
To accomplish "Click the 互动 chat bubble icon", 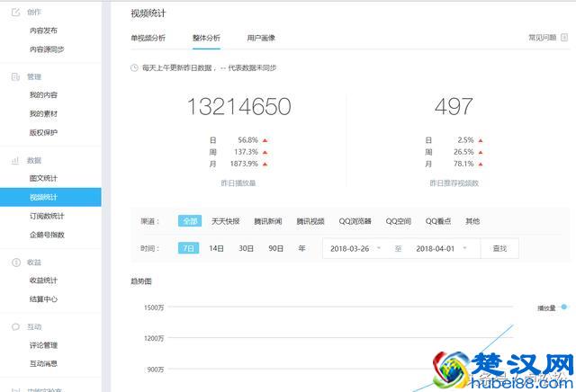I will (16, 326).
